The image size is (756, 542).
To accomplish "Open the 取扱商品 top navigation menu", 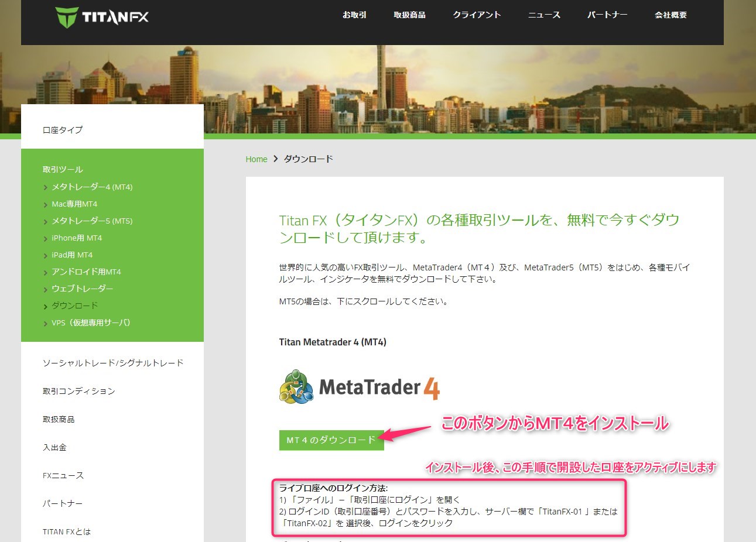I will coord(409,15).
